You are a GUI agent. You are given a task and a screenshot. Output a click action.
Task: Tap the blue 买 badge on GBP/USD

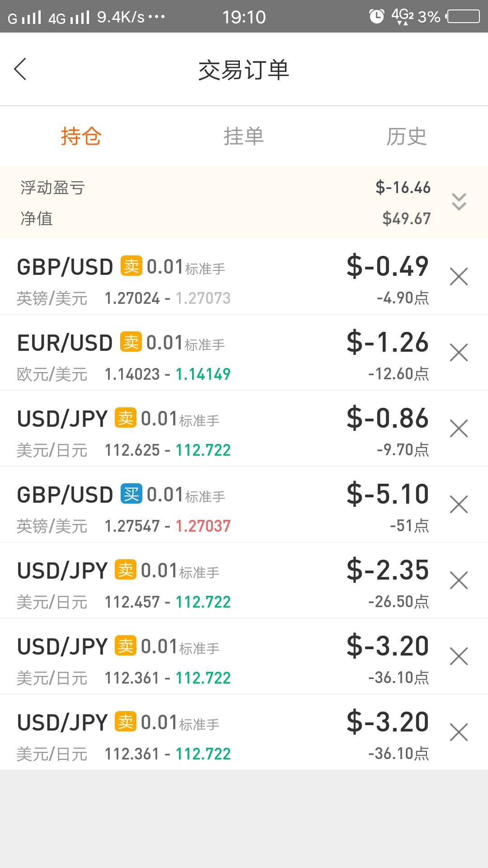131,494
